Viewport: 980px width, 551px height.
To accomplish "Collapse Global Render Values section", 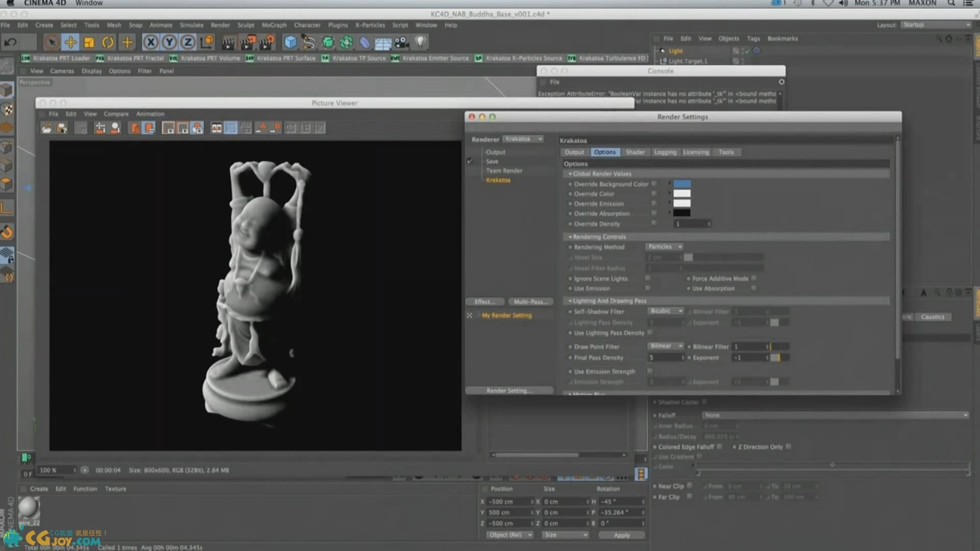I will tap(570, 174).
